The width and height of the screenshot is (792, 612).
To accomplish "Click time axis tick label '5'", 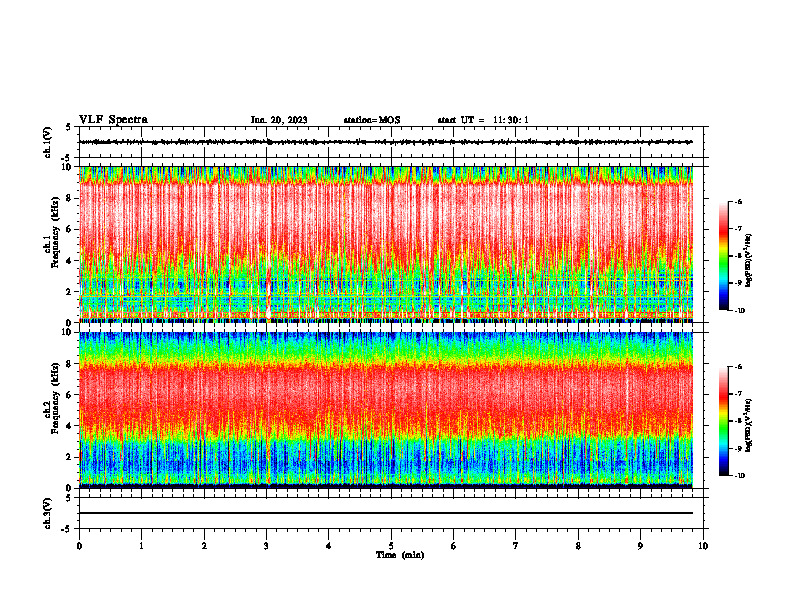I will pyautogui.click(x=391, y=546).
